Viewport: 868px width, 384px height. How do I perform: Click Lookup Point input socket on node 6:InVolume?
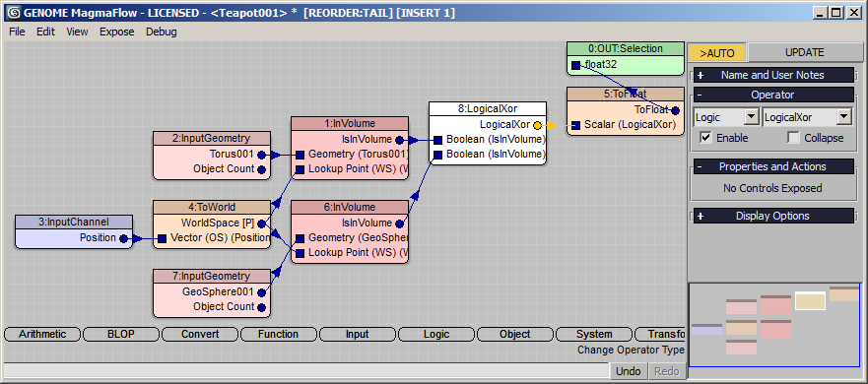tap(300, 253)
